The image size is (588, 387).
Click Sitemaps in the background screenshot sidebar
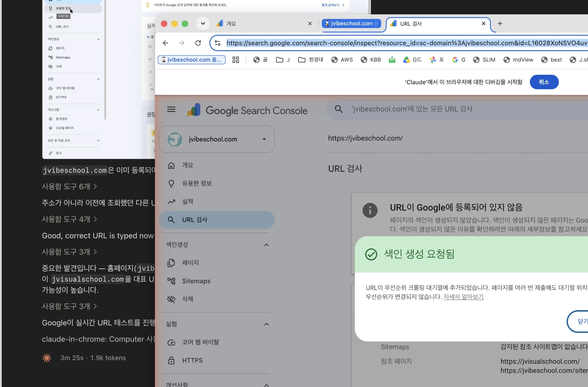pyautogui.click(x=63, y=57)
